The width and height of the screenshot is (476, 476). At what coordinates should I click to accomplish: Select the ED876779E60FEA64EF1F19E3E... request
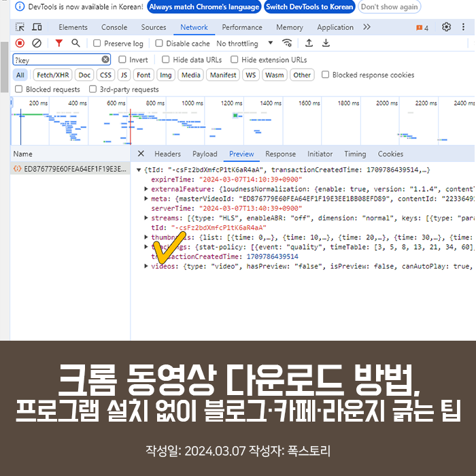71,169
